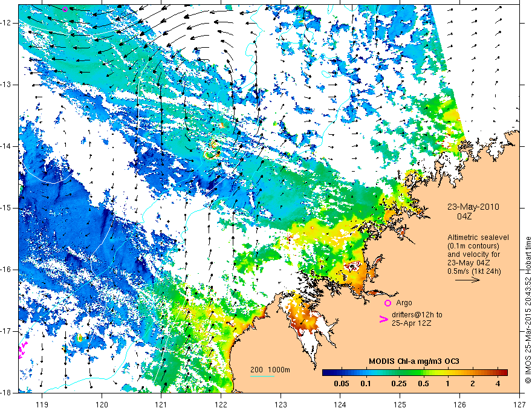
Task: Select the 'Argo' legend label
Action: [x=404, y=303]
